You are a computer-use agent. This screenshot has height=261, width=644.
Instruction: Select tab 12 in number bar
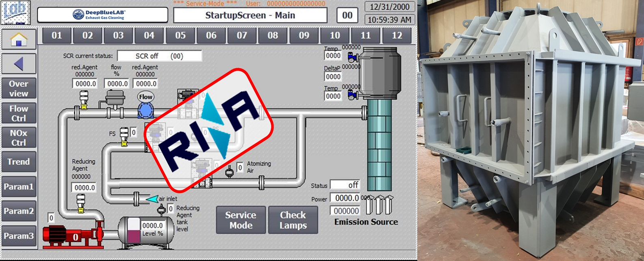pyautogui.click(x=397, y=36)
